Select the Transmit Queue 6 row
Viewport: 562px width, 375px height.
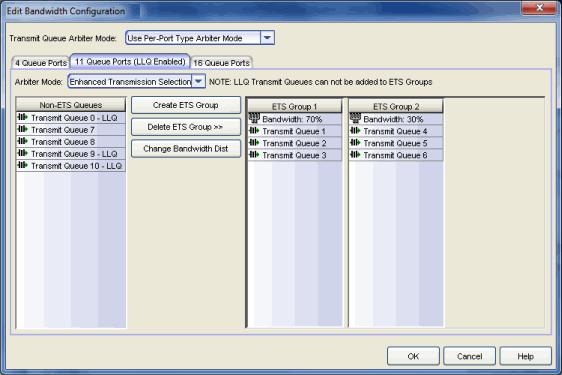pyautogui.click(x=396, y=155)
